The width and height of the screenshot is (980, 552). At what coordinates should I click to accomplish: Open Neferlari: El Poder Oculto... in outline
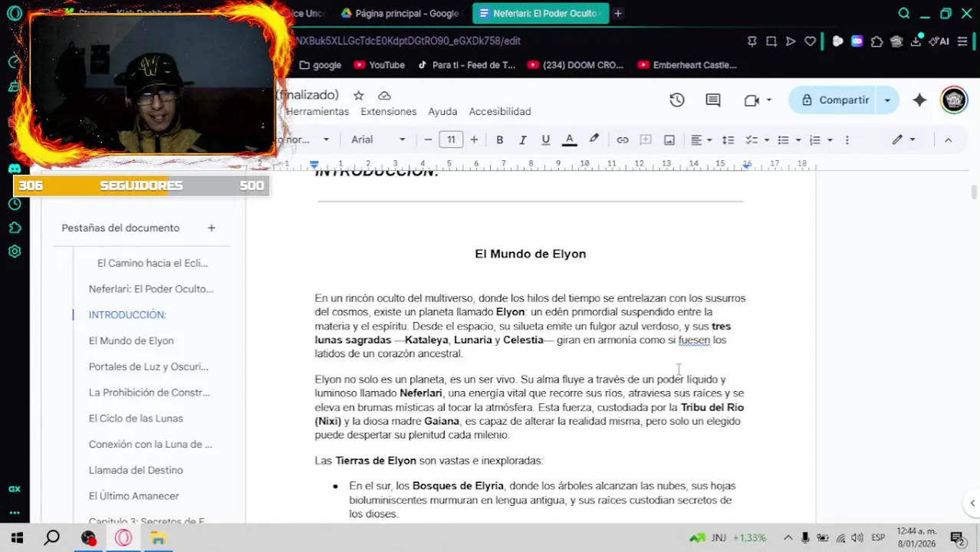tap(151, 289)
